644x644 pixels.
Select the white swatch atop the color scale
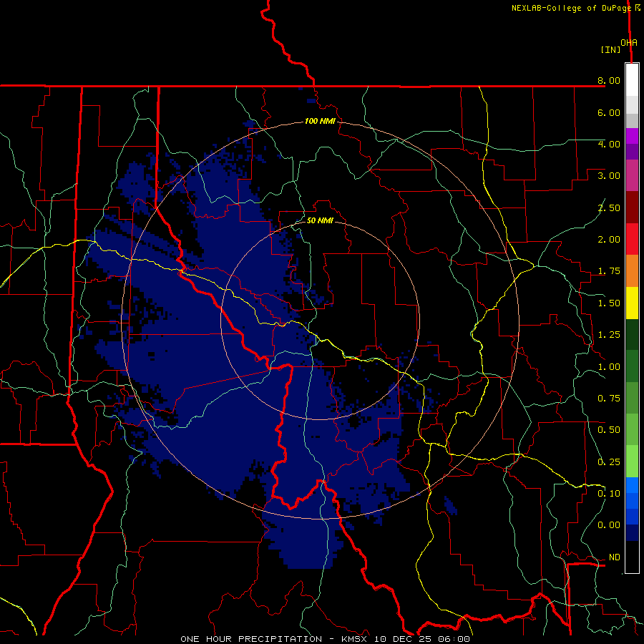[x=632, y=80]
